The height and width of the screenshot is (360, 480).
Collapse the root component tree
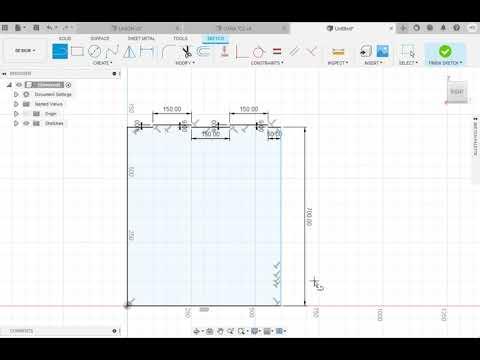pyautogui.click(x=9, y=85)
